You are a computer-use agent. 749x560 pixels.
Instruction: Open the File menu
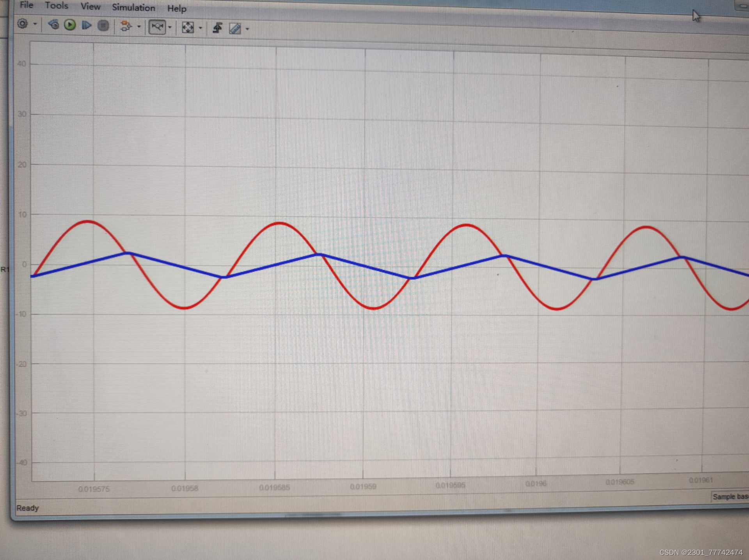click(x=27, y=5)
